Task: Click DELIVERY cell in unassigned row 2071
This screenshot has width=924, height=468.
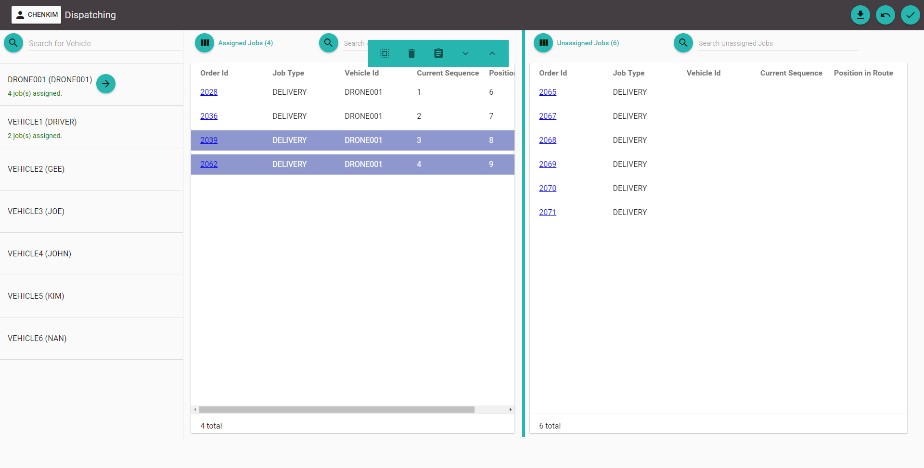Action: click(629, 212)
